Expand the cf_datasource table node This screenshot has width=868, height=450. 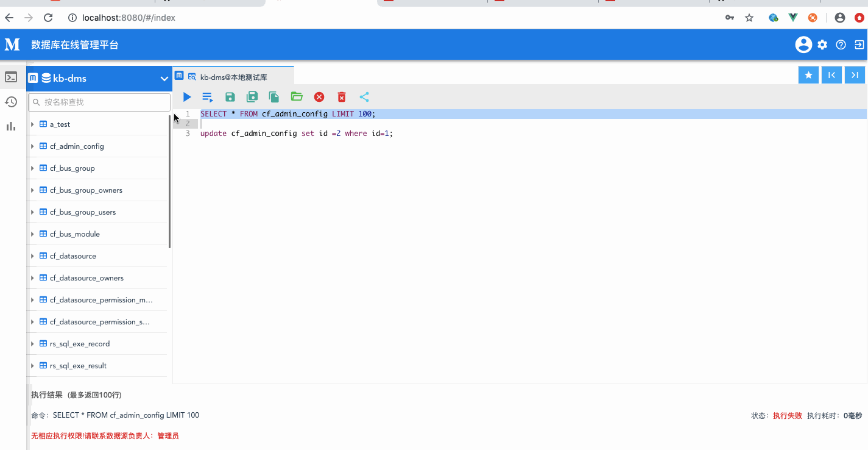click(32, 256)
